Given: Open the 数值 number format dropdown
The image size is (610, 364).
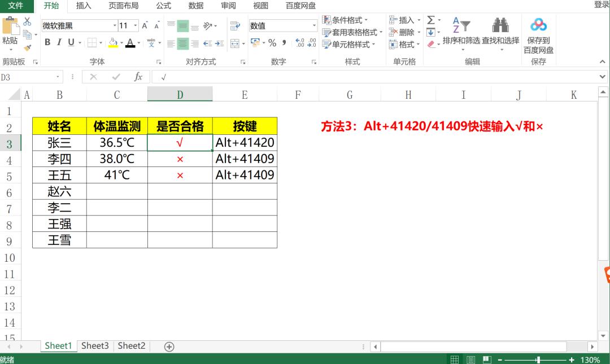Looking at the screenshot, I should (315, 25).
